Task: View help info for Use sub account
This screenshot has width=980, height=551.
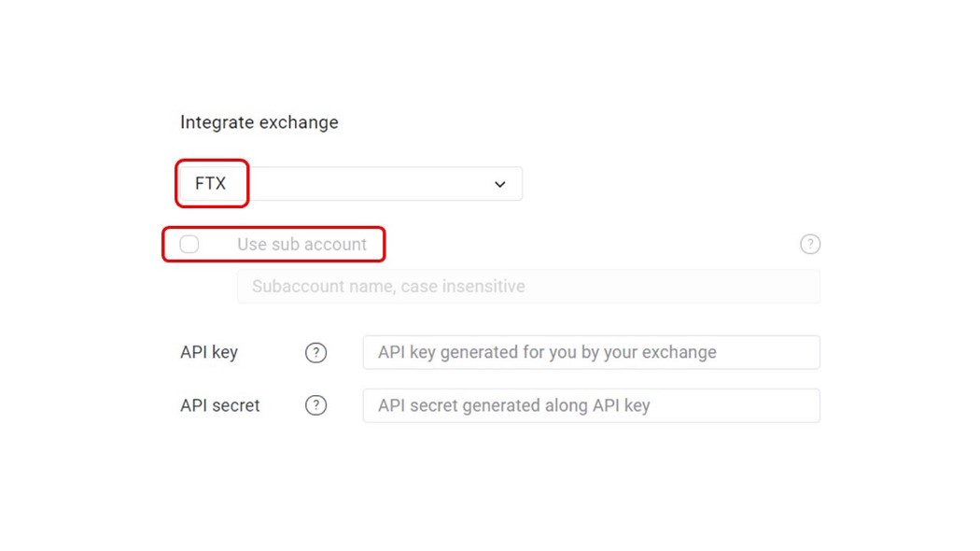Action: pos(810,244)
